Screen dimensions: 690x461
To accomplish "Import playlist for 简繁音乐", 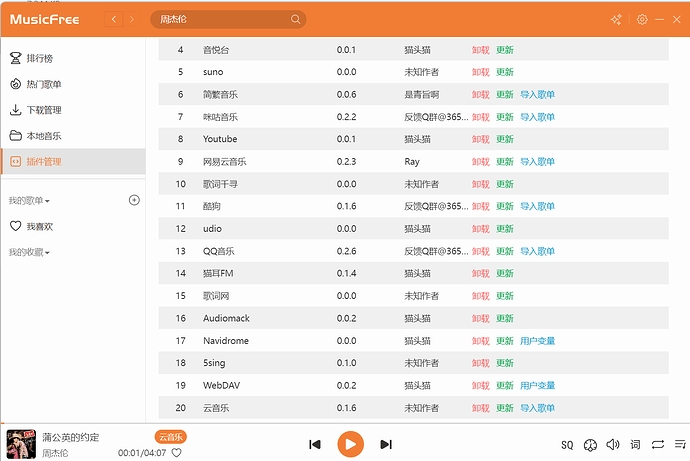I will pyautogui.click(x=537, y=95).
